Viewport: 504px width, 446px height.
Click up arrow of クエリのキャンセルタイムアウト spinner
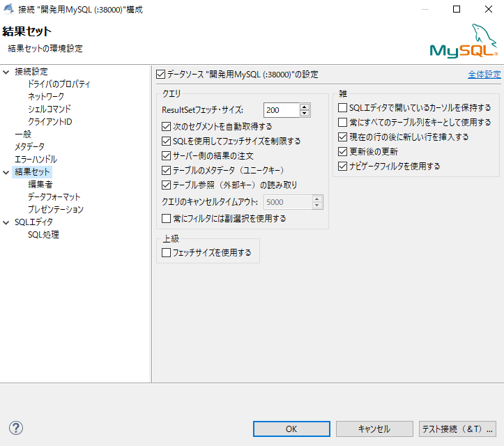tap(317, 199)
